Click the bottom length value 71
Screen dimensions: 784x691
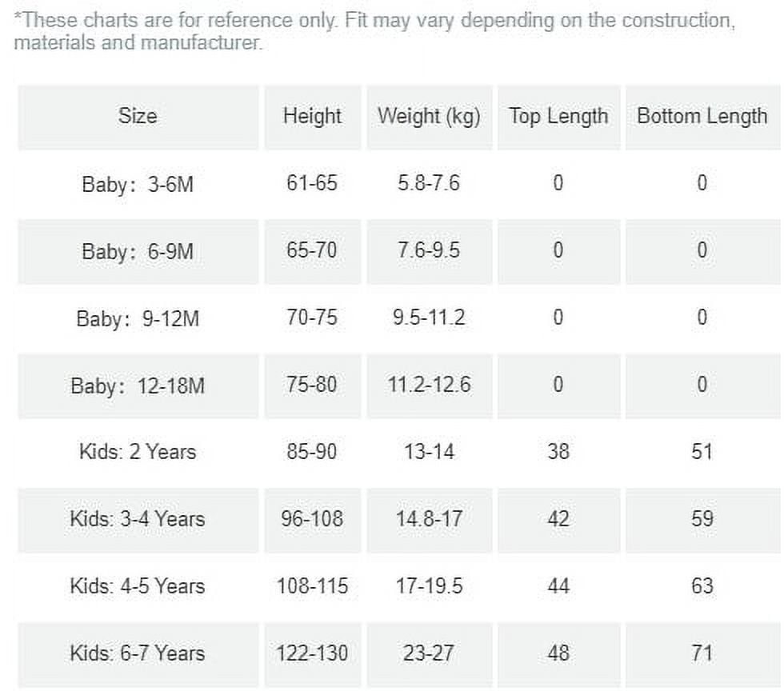point(702,653)
